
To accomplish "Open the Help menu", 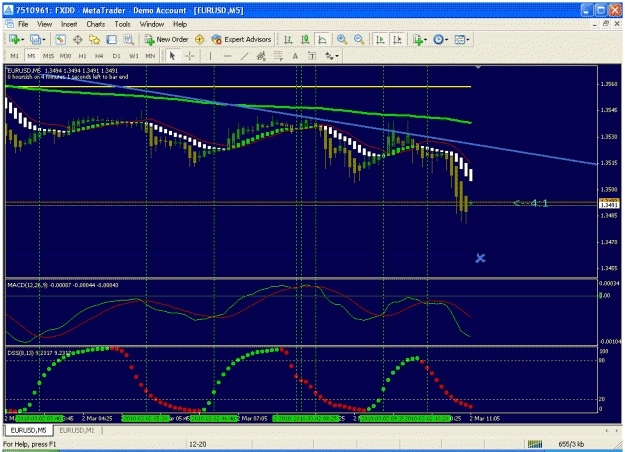I will tap(180, 24).
